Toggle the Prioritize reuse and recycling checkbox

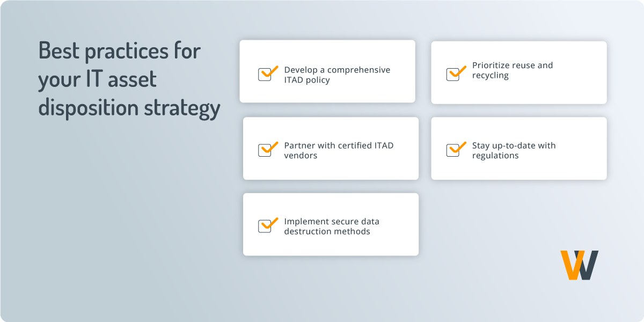coord(455,74)
